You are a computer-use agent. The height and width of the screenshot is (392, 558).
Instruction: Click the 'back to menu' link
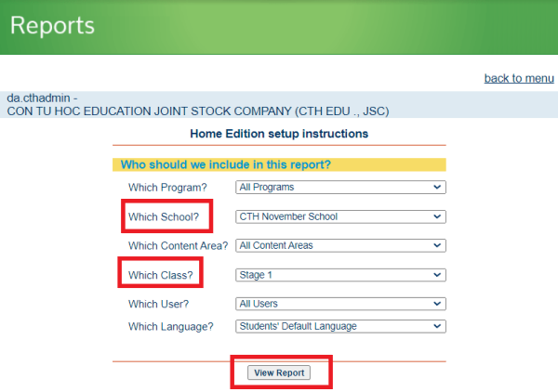coord(518,78)
